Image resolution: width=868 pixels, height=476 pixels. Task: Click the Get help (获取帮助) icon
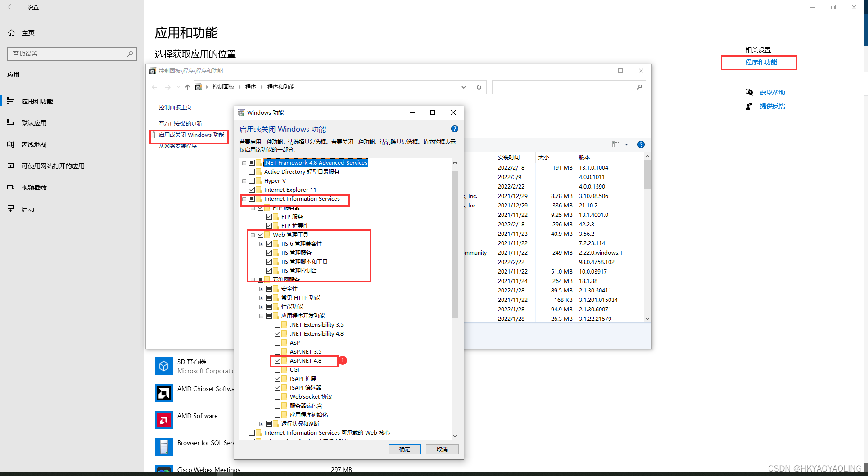(x=749, y=92)
